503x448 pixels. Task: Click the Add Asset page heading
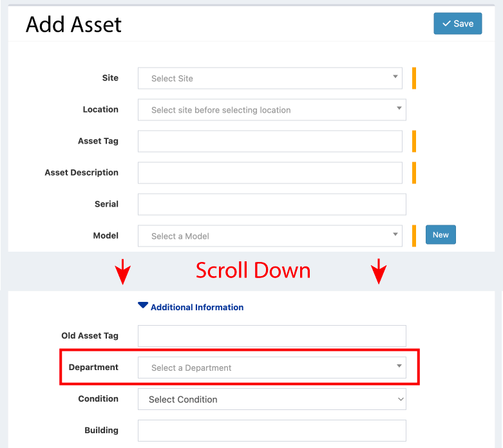click(73, 24)
